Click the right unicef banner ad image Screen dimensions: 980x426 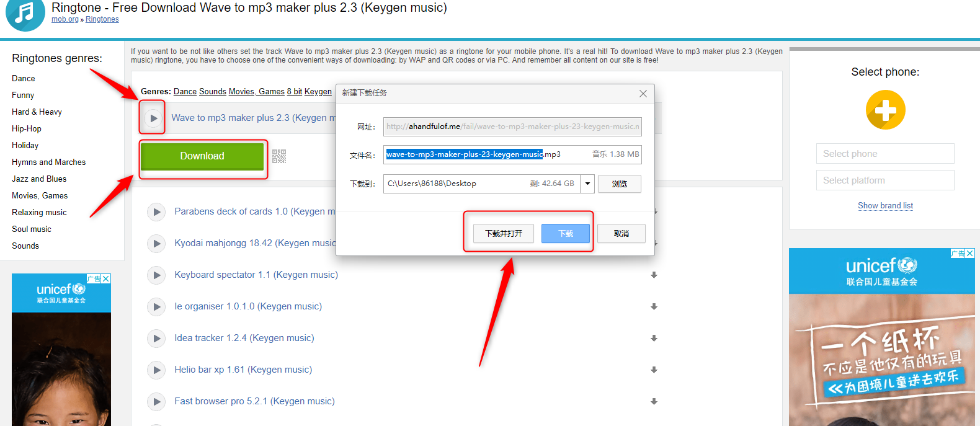[x=882, y=337]
